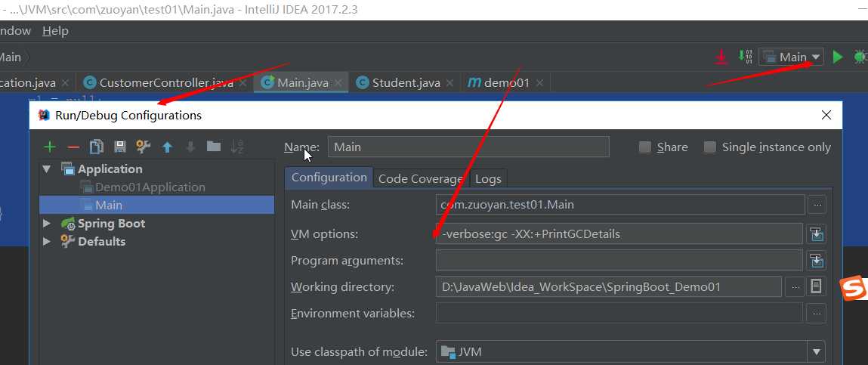Create new folder in configurations list
Image resolution: width=868 pixels, height=365 pixels.
[214, 146]
